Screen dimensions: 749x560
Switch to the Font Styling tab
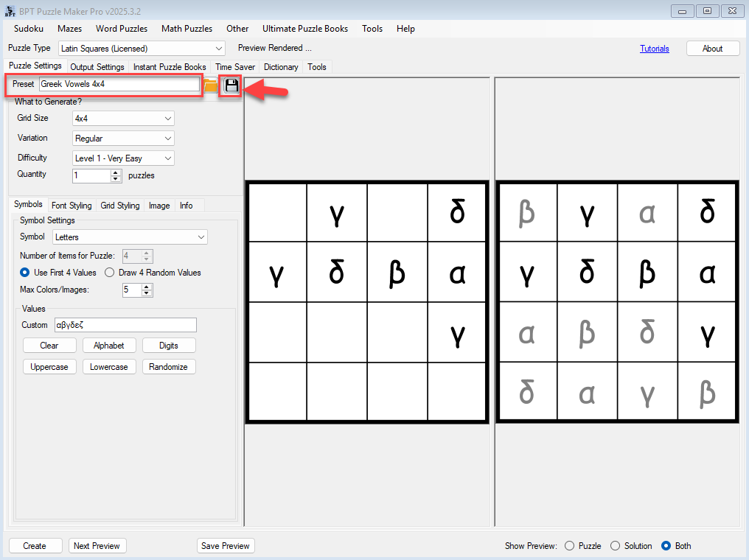(x=72, y=206)
